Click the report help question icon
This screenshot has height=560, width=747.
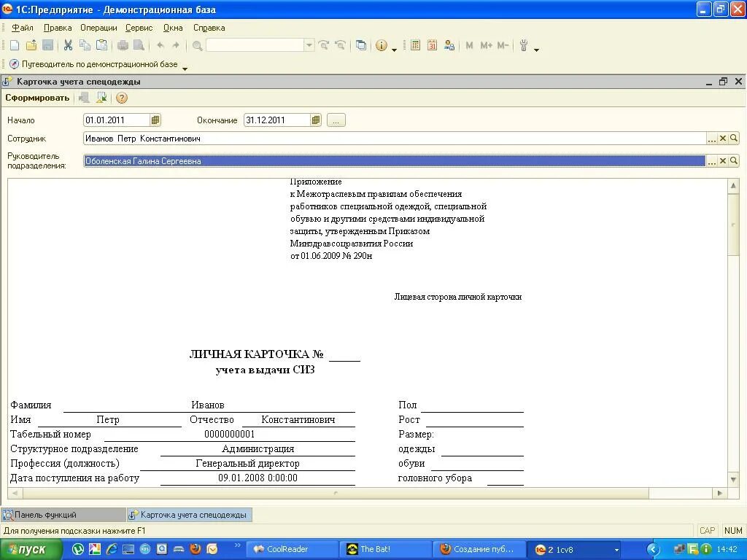122,98
